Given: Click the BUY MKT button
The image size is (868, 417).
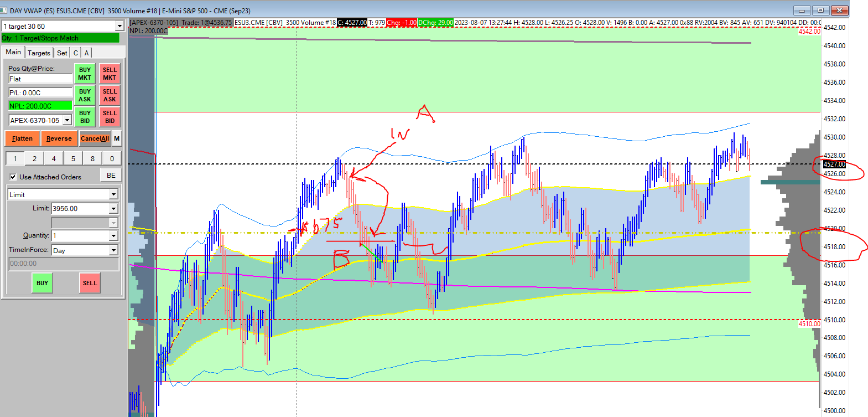Looking at the screenshot, I should pos(85,74).
